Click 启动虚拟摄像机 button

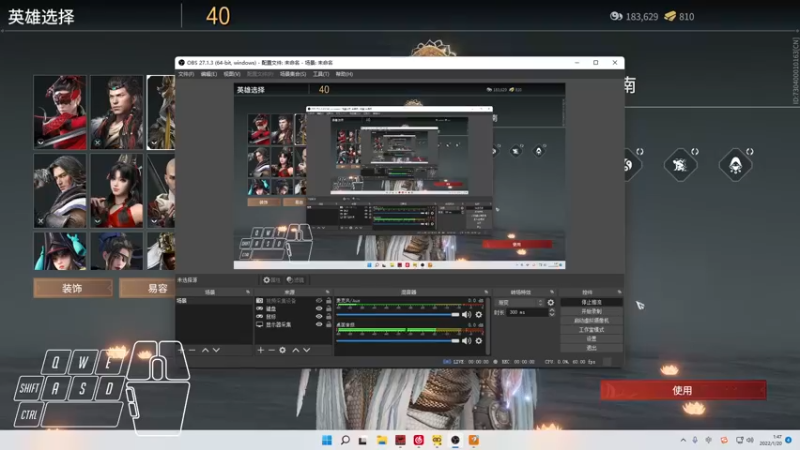591,320
